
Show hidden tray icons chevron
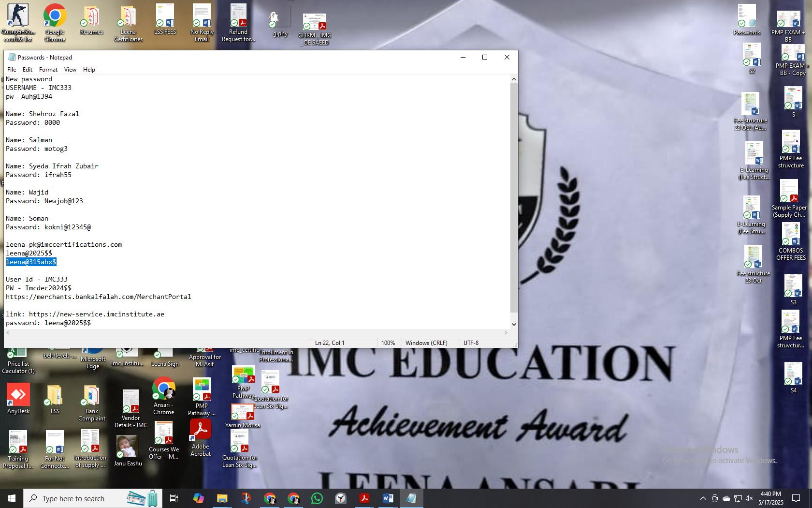coord(703,498)
